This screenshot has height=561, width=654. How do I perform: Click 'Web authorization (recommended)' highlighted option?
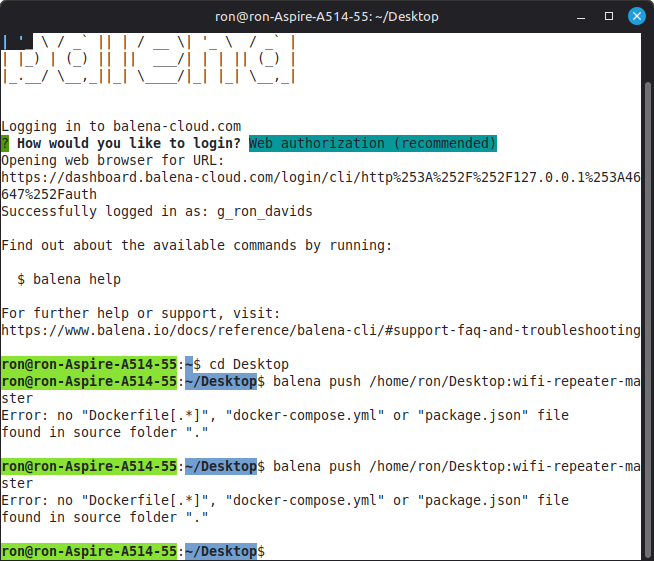tap(372, 143)
